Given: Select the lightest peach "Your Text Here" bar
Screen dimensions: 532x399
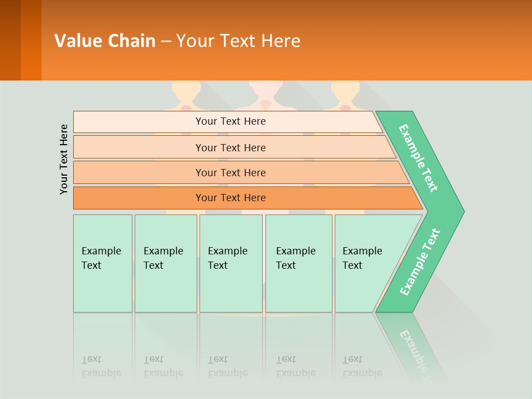Looking at the screenshot, I should 231,121.
